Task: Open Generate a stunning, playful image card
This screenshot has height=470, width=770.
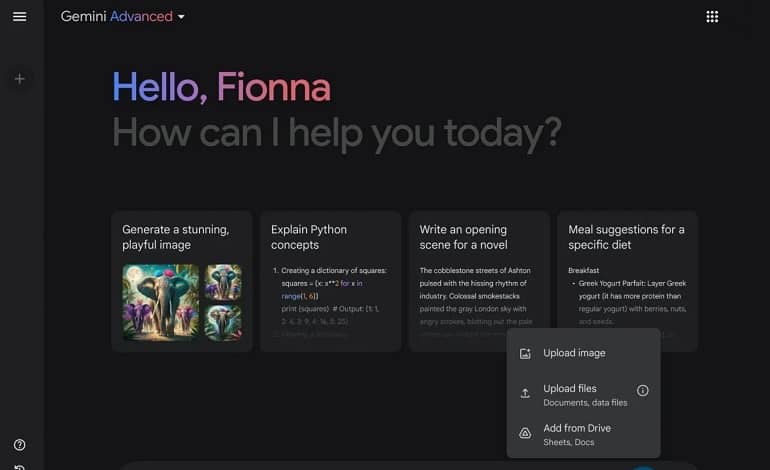Action: (x=182, y=281)
